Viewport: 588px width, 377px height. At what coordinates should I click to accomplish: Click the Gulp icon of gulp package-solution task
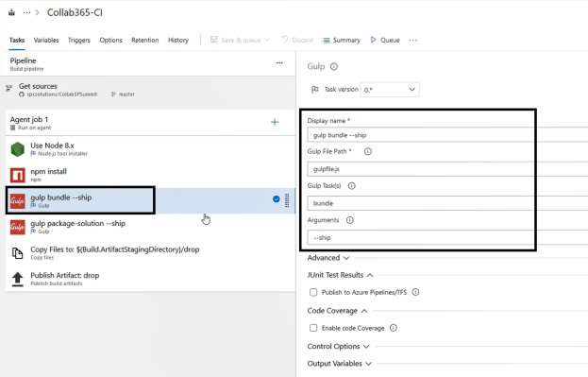click(18, 227)
